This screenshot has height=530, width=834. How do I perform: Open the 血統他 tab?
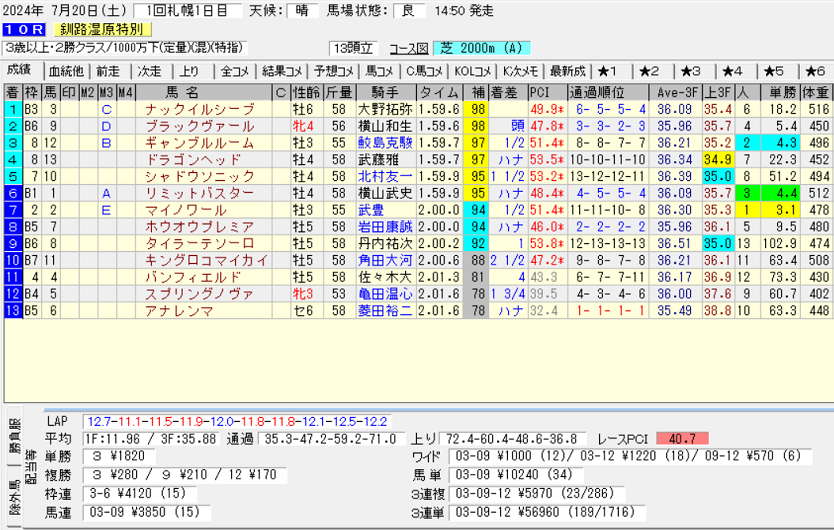66,71
